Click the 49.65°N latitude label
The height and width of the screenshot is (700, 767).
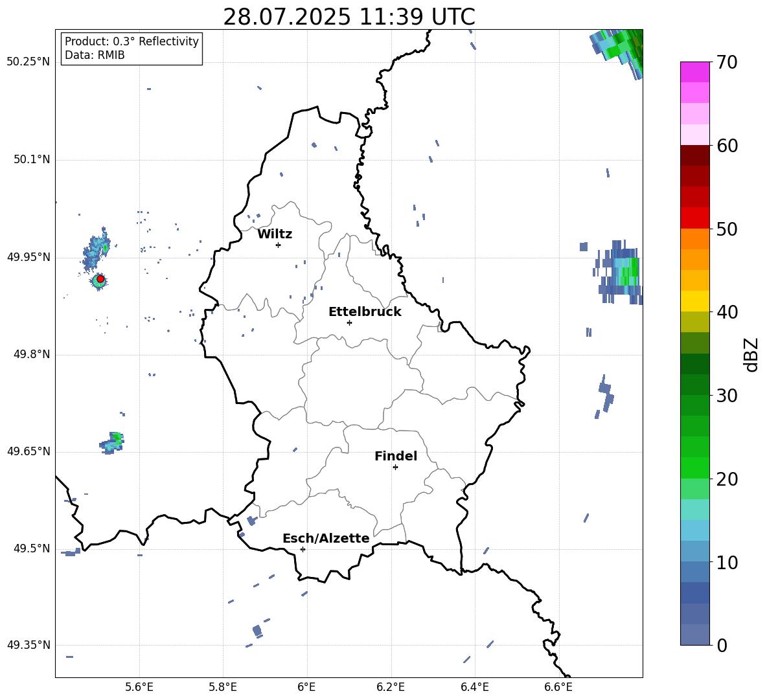tap(29, 451)
